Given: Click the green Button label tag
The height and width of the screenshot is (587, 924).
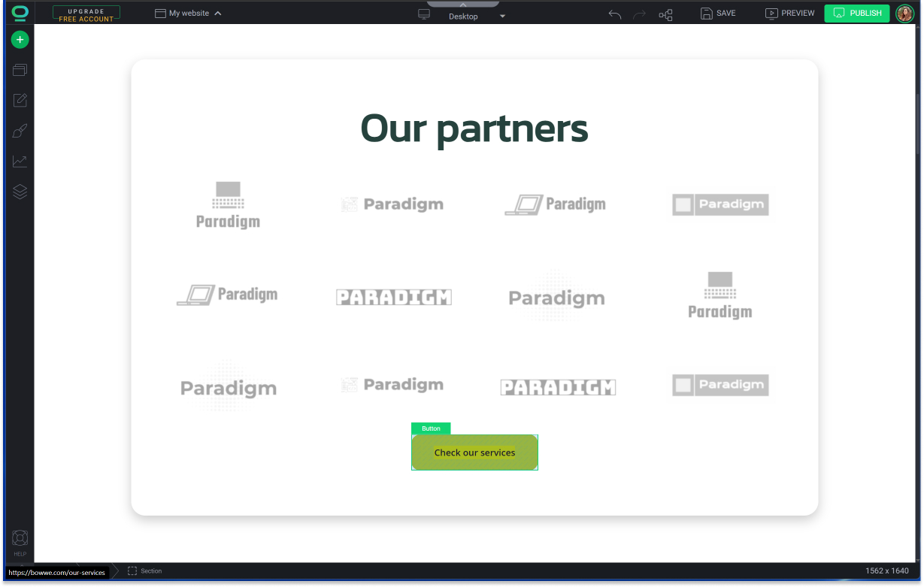Looking at the screenshot, I should pyautogui.click(x=431, y=428).
